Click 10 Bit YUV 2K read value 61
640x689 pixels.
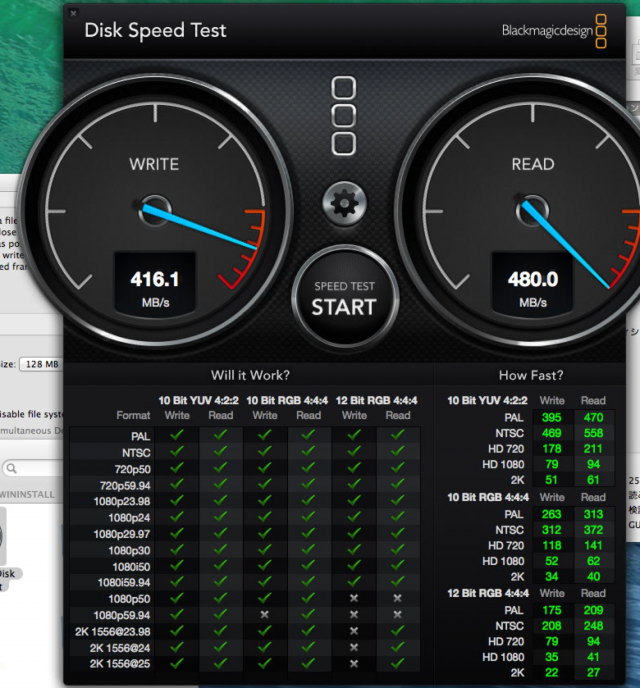pyautogui.click(x=593, y=480)
